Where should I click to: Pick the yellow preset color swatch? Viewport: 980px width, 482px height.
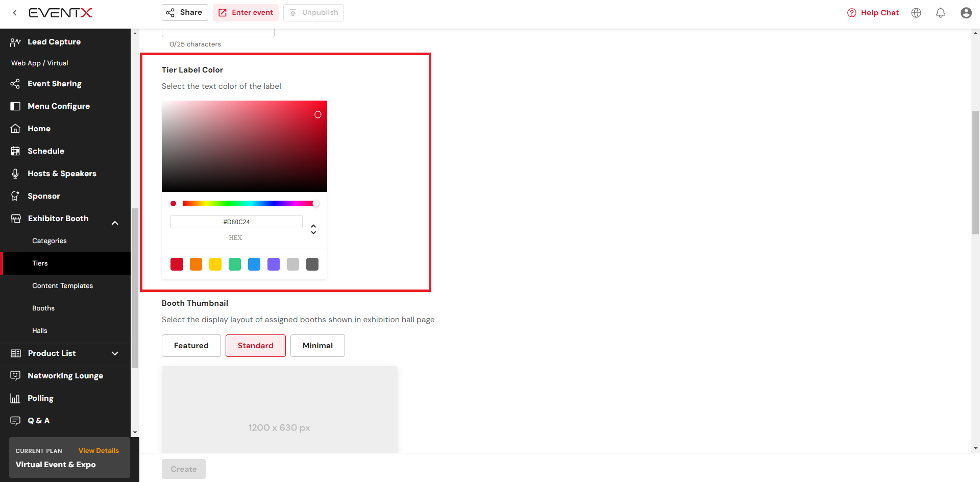click(215, 264)
